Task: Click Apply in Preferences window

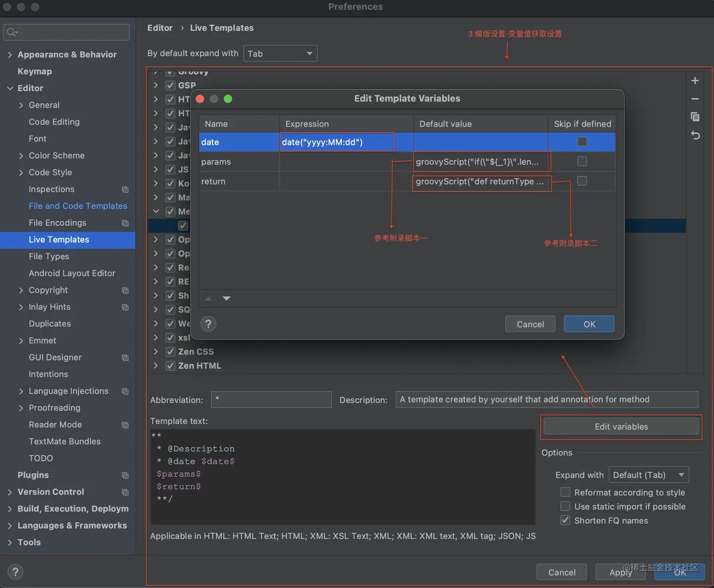Action: (620, 572)
